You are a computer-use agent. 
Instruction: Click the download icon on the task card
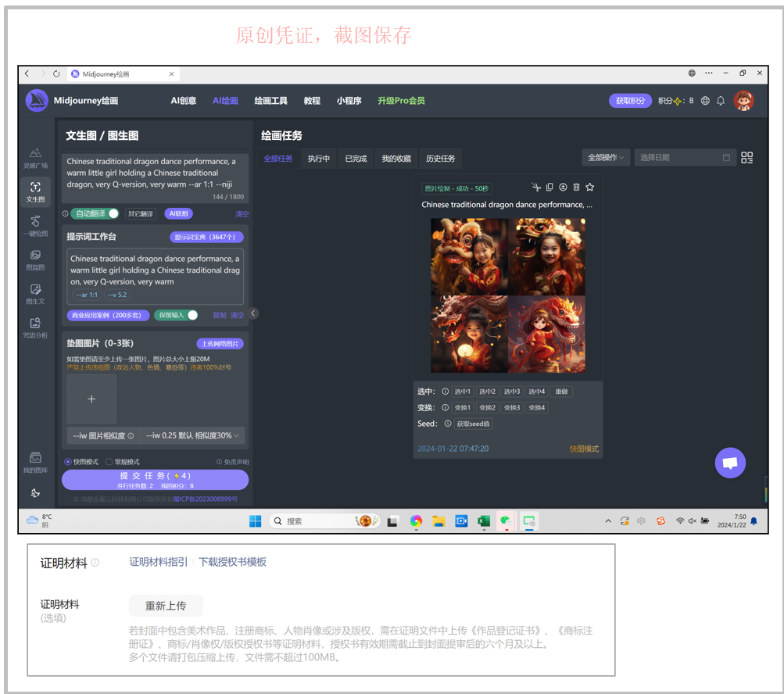(563, 187)
